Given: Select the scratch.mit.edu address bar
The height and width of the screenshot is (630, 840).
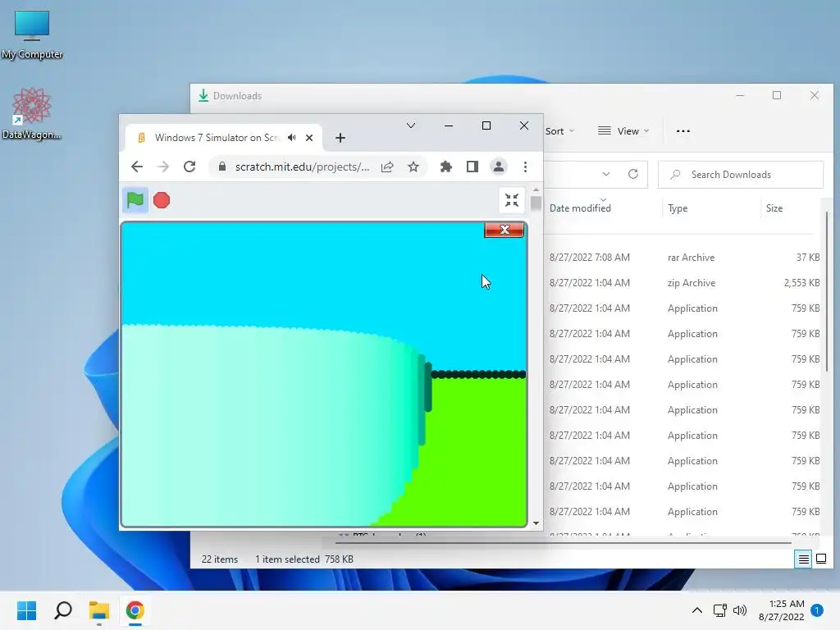Looking at the screenshot, I should (x=302, y=167).
